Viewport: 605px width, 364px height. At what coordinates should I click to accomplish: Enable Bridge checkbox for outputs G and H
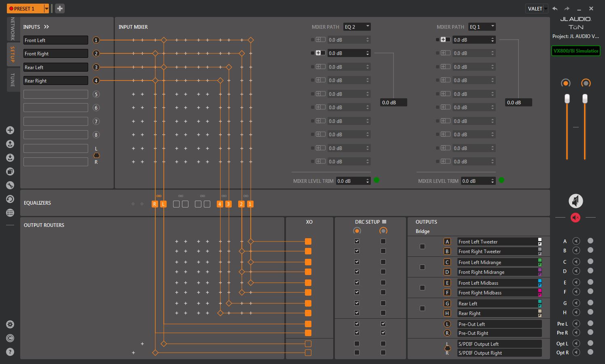point(422,308)
